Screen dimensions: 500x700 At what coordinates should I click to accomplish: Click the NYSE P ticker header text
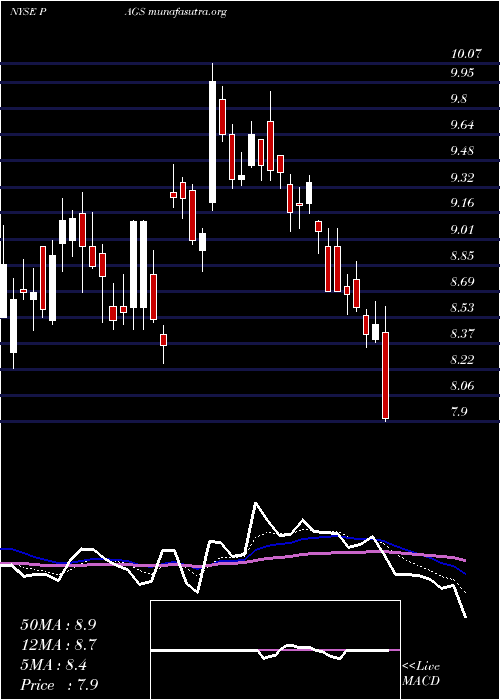tap(29, 12)
